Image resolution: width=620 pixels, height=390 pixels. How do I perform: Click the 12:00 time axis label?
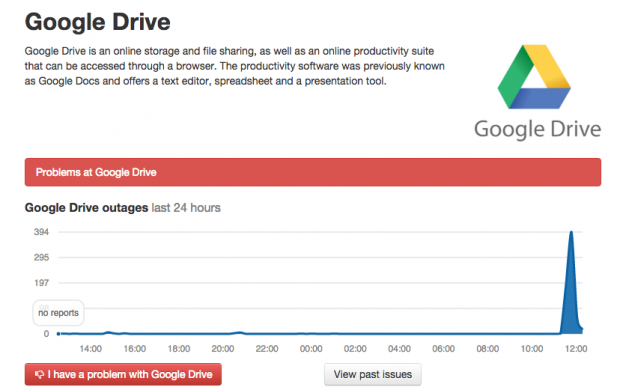(576, 349)
